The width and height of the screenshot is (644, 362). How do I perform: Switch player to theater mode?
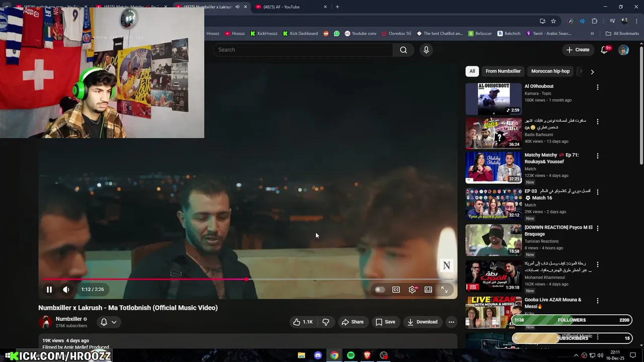428,290
